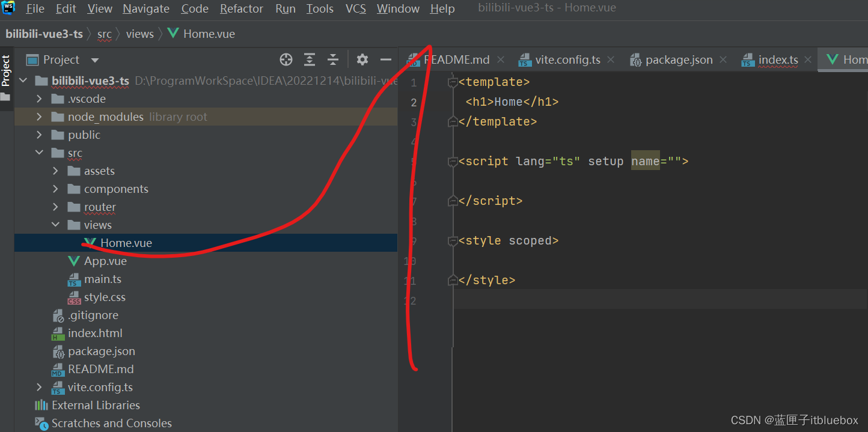The width and height of the screenshot is (868, 432).
Task: Open the Project view dropdown
Action: [94, 60]
